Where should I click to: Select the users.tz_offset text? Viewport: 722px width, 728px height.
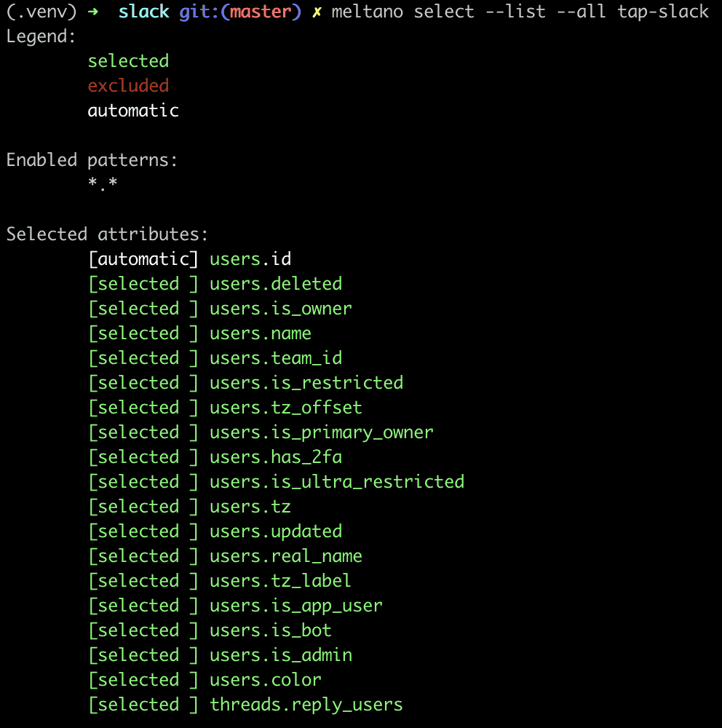click(x=285, y=408)
